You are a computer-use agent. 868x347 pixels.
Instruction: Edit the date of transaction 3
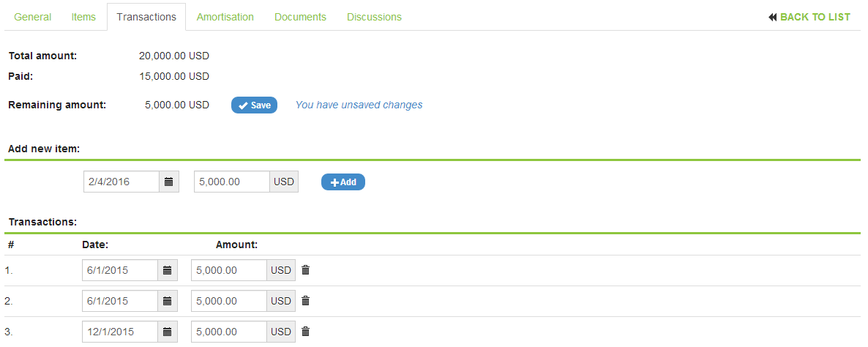pos(120,332)
